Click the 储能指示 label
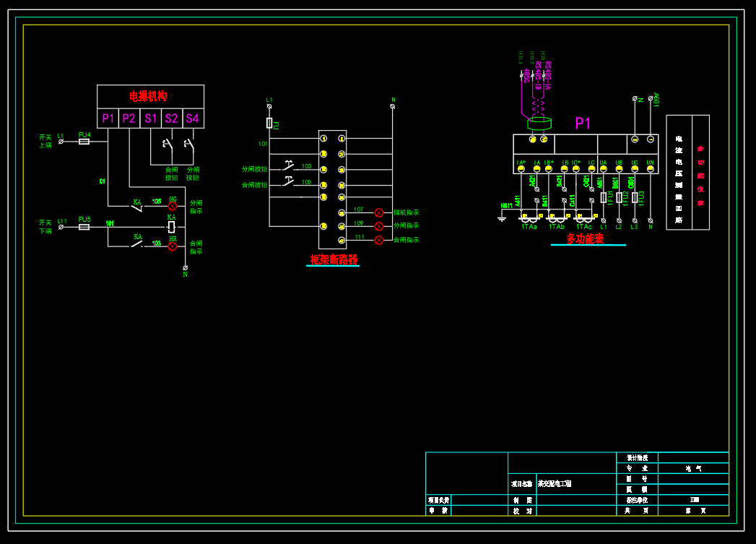The width and height of the screenshot is (756, 544). pos(406,212)
